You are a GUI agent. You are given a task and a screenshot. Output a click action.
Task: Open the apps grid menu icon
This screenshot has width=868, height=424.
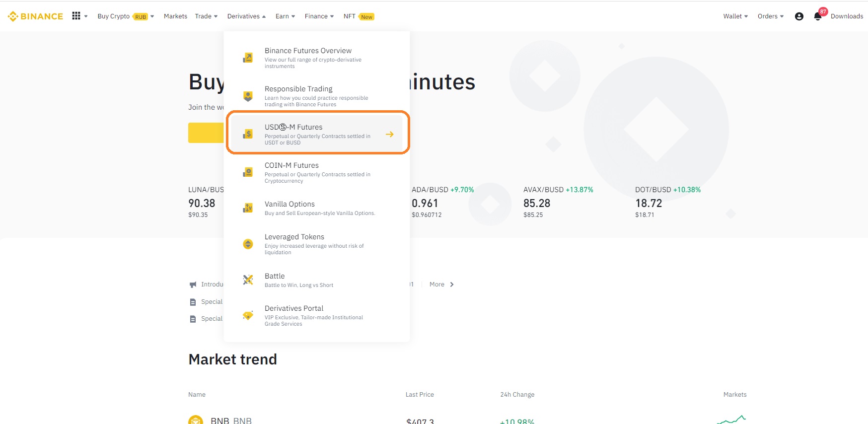[x=76, y=16]
